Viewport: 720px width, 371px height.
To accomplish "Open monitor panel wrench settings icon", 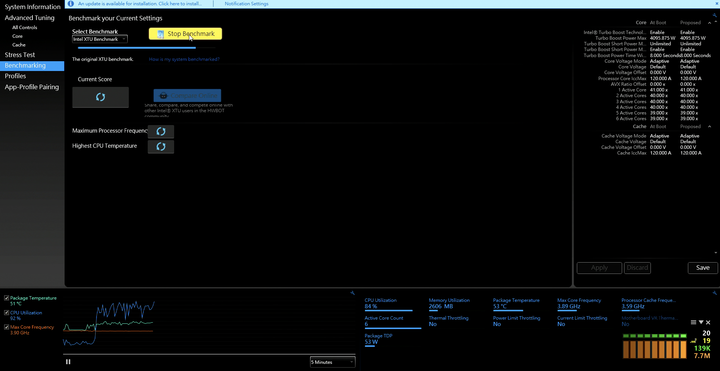I will [714, 293].
